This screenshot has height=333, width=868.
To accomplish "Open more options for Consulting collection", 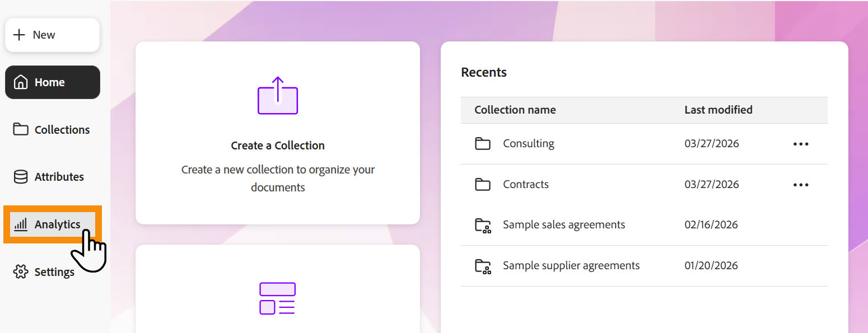I will click(x=801, y=144).
